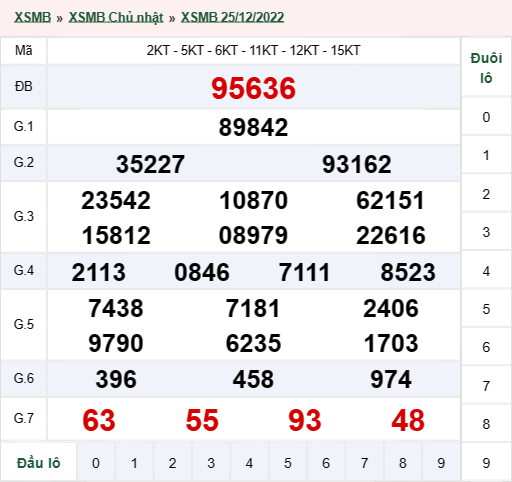This screenshot has height=482, width=512.
Task: Open the XSMB breadcrumb link
Action: point(32,17)
